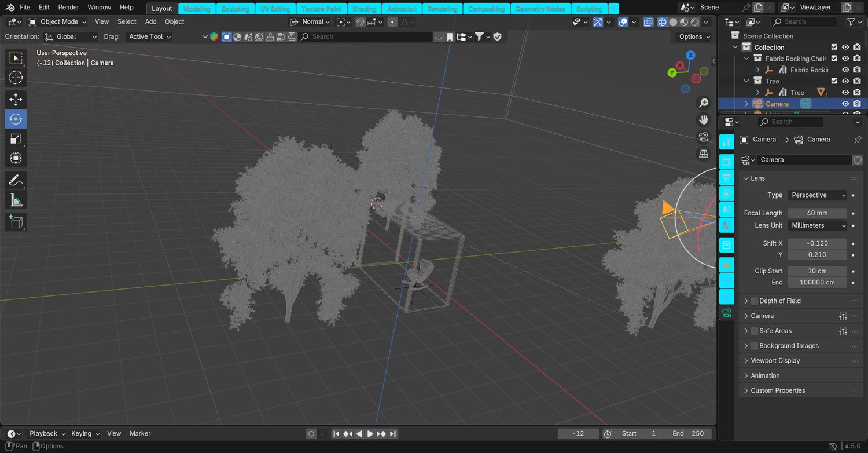This screenshot has width=868, height=453.
Task: Uncheck the Tree collection checkbox
Action: (834, 81)
